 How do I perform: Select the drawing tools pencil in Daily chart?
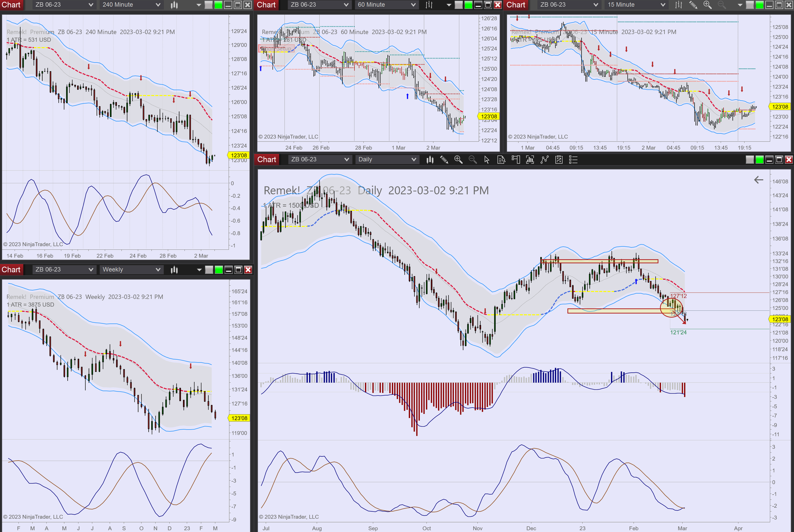[x=444, y=159]
